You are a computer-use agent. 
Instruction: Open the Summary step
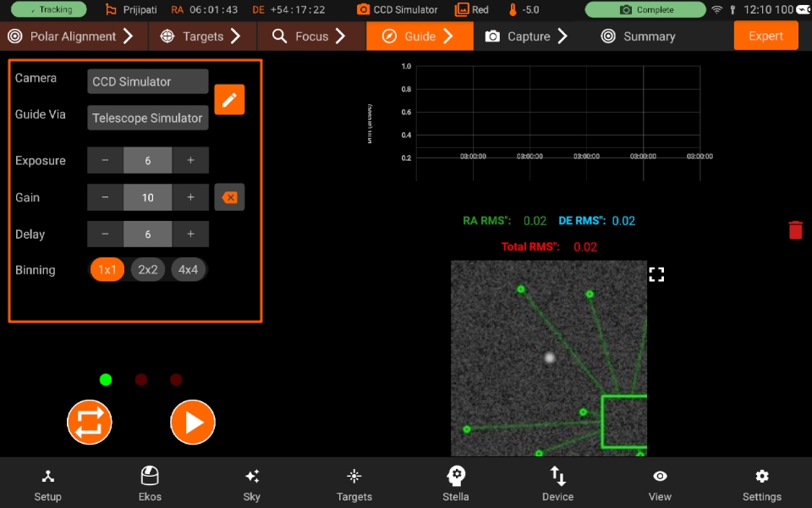pos(639,36)
